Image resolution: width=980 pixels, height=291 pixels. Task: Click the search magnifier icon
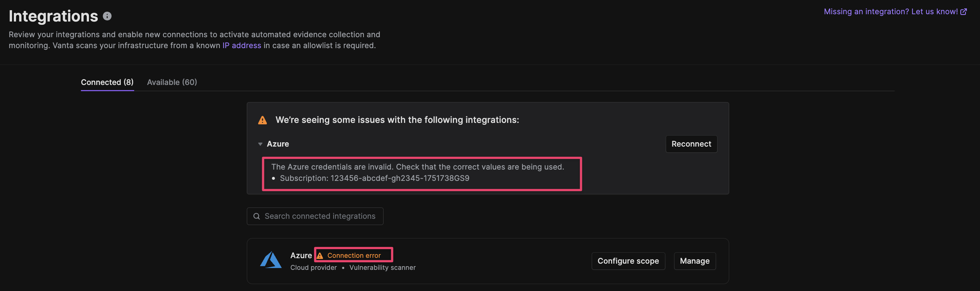pos(257,216)
